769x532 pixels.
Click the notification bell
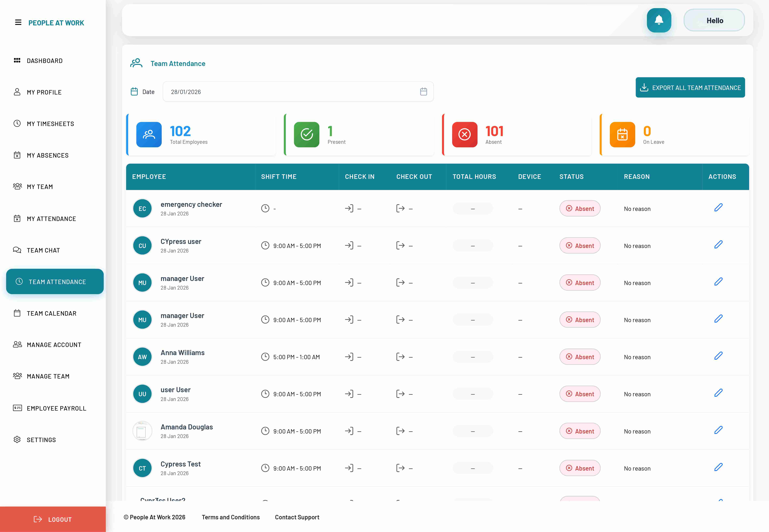(659, 20)
